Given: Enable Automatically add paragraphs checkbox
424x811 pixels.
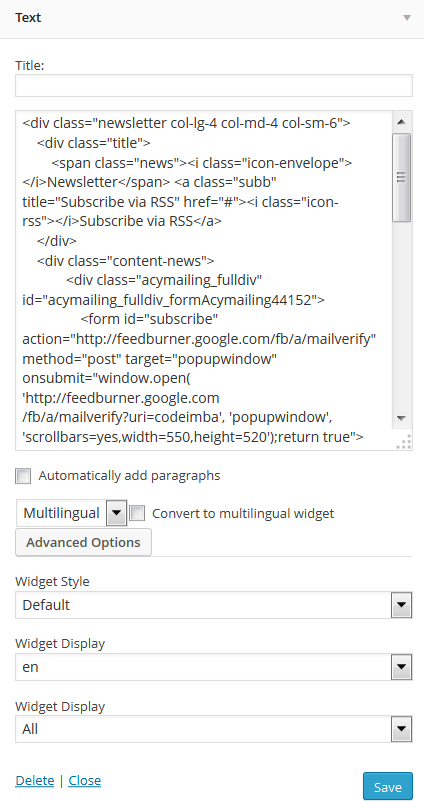Looking at the screenshot, I should (x=23, y=476).
